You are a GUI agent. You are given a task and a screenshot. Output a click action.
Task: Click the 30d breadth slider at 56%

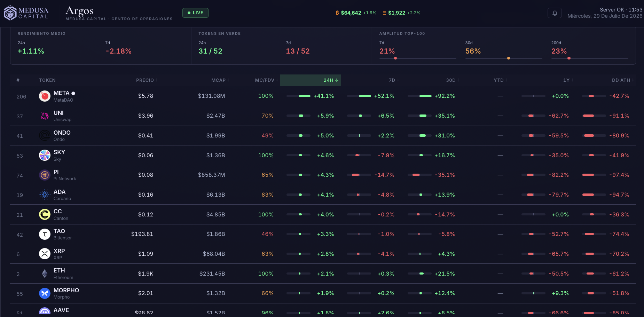point(504,58)
